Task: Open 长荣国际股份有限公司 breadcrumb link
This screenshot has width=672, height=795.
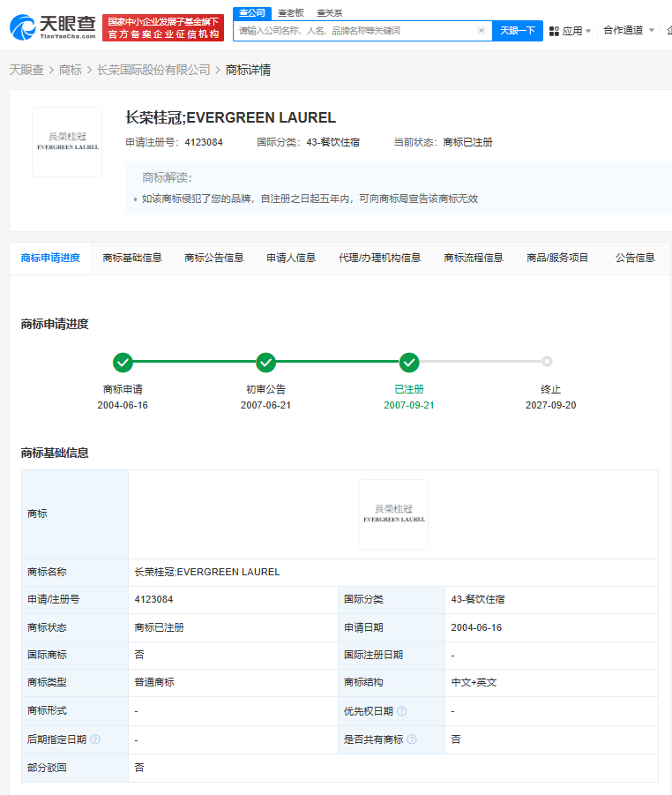Action: click(153, 70)
